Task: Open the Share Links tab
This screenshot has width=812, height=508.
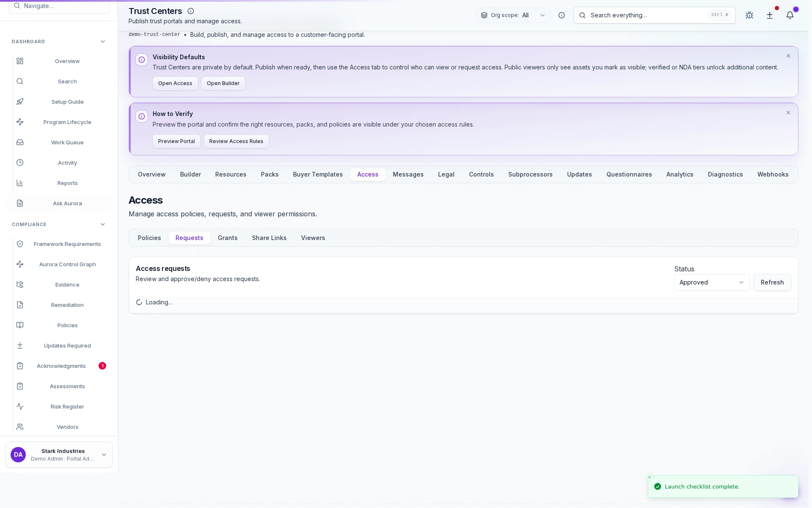Action: 269,238
